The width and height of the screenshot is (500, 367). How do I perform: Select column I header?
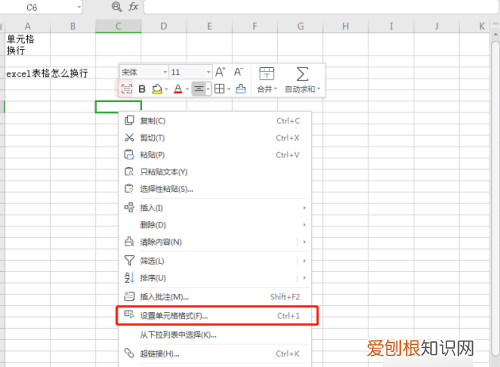(x=391, y=26)
